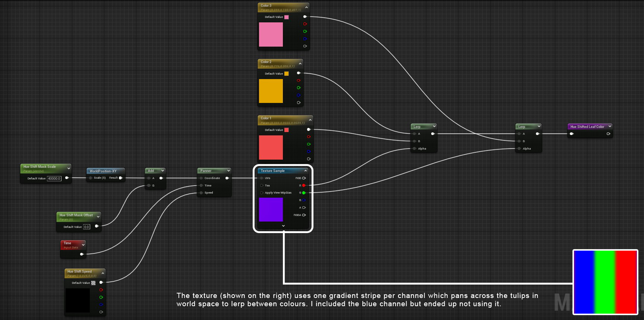The width and height of the screenshot is (644, 320).
Task: Click Time node output pin
Action: pos(82,254)
